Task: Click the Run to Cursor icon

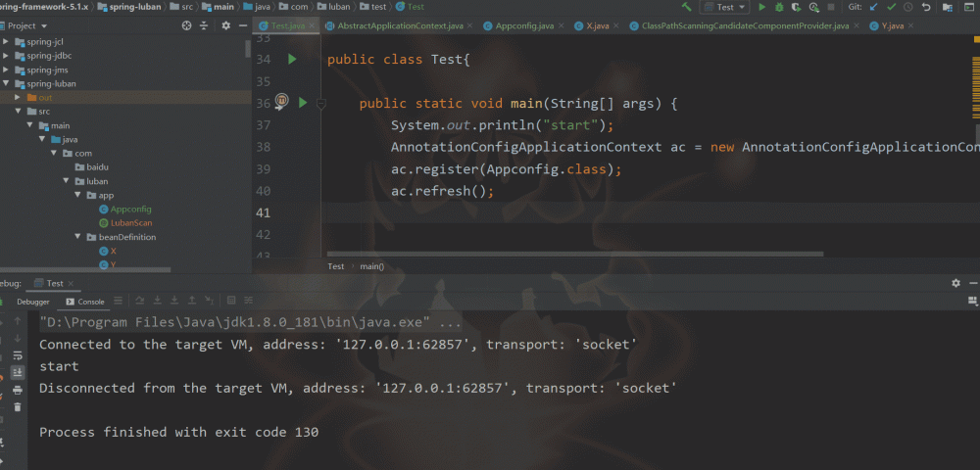Action: 210,301
